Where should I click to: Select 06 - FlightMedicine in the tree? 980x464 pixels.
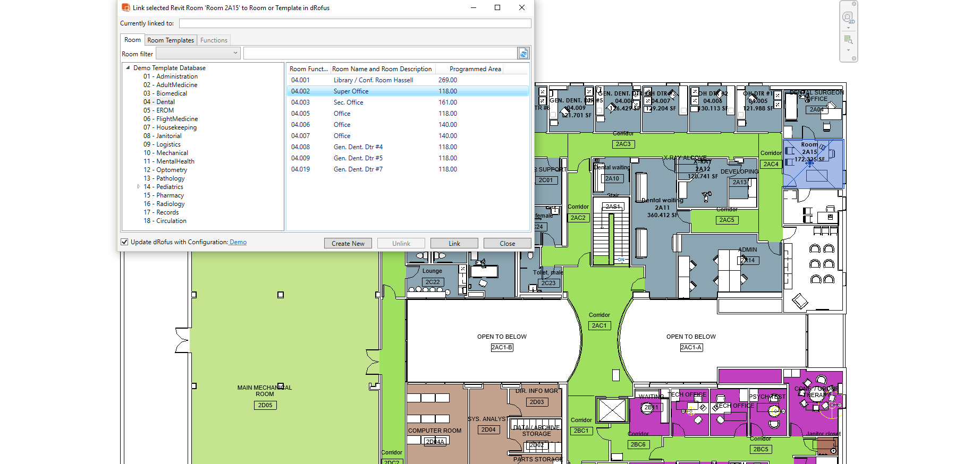[x=170, y=119]
